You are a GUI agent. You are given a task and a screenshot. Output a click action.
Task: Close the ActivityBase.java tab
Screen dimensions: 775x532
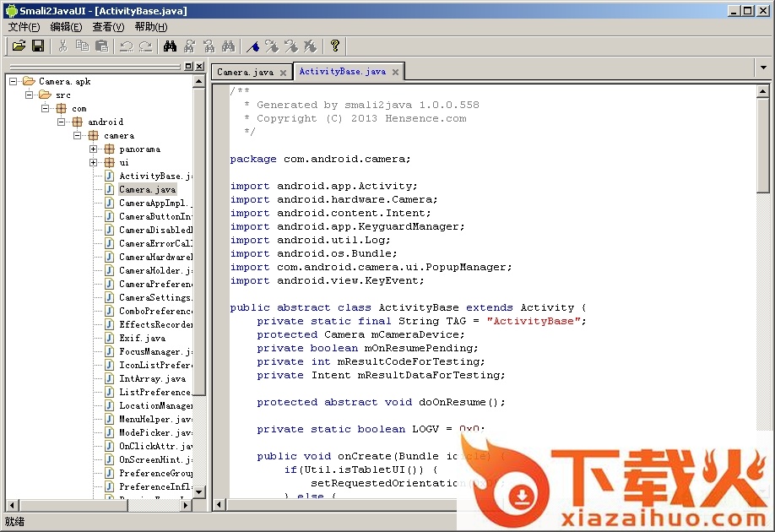pos(395,73)
